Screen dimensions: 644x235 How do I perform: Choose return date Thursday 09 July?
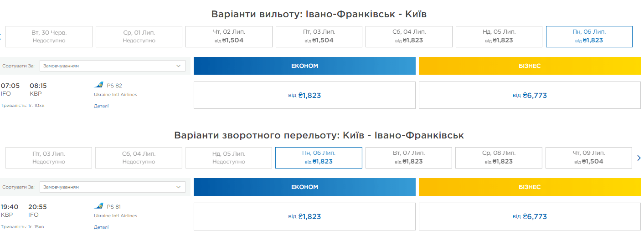(588, 158)
